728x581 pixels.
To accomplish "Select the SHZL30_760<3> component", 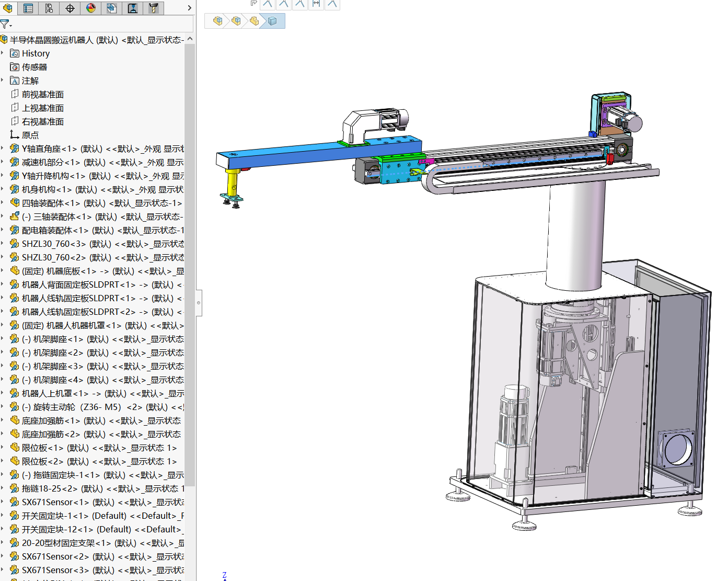I will [103, 244].
